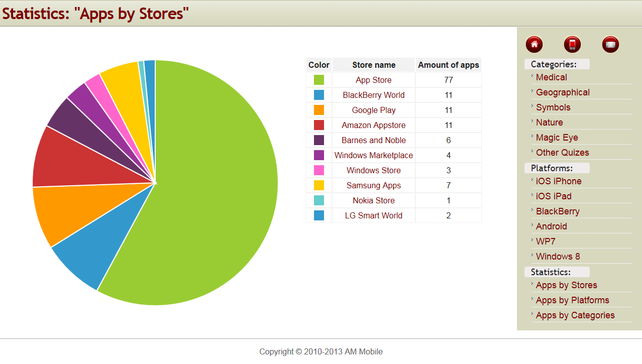Viewport: 642px width, 364px height.
Task: Click the Platforms section heading
Action: [x=552, y=168]
